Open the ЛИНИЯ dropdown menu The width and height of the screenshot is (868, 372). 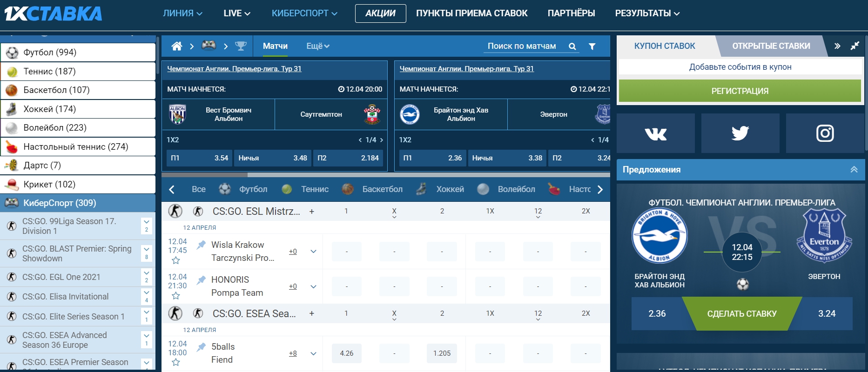pyautogui.click(x=182, y=13)
